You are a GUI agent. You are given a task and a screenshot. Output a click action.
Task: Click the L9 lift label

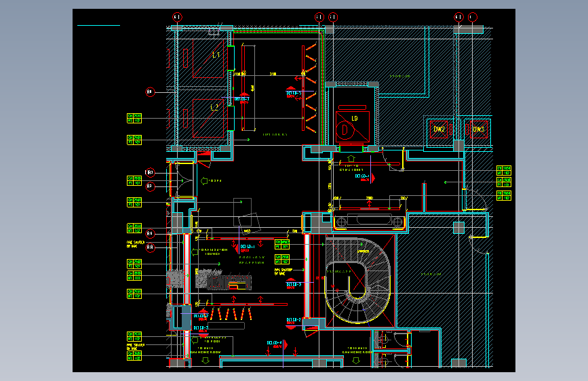355,119
